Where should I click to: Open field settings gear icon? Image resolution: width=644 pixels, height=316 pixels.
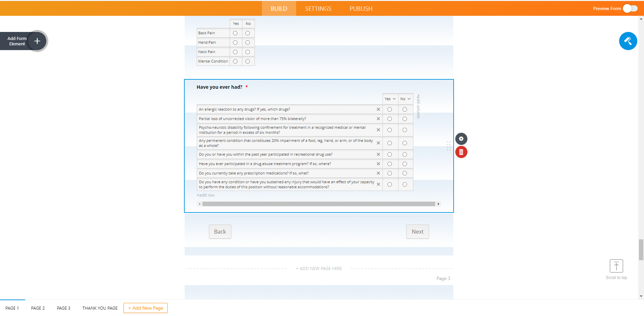pos(461,139)
